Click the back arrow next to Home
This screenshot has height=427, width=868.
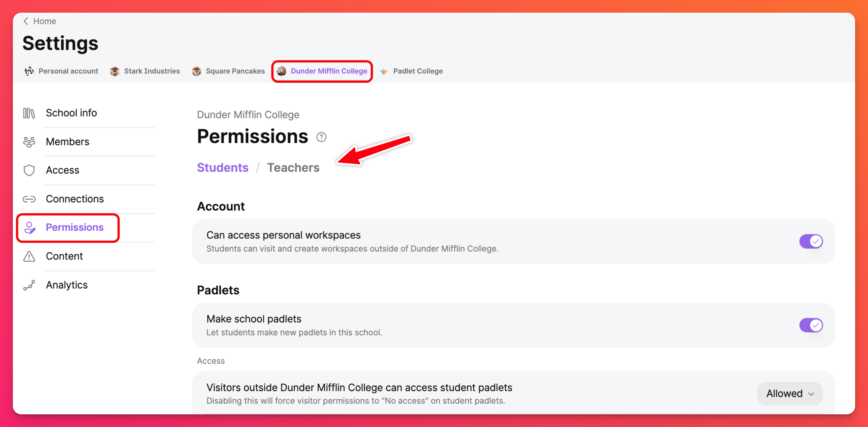[x=26, y=21]
